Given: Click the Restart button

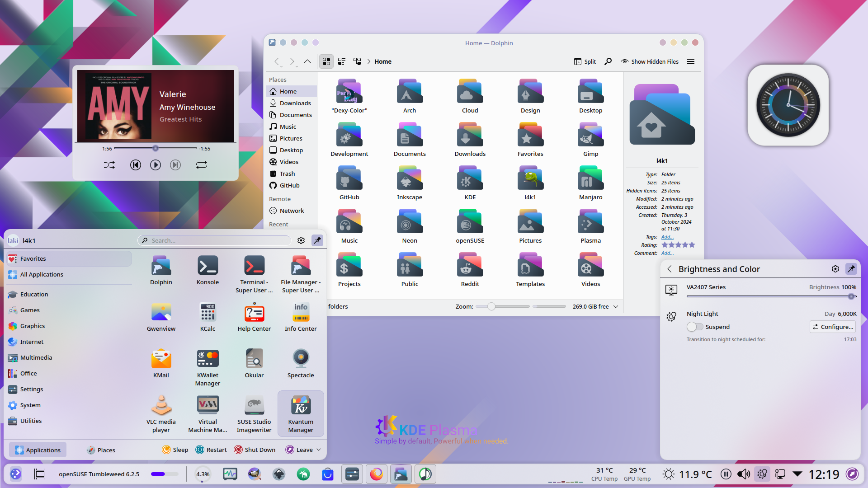Looking at the screenshot, I should [x=211, y=450].
